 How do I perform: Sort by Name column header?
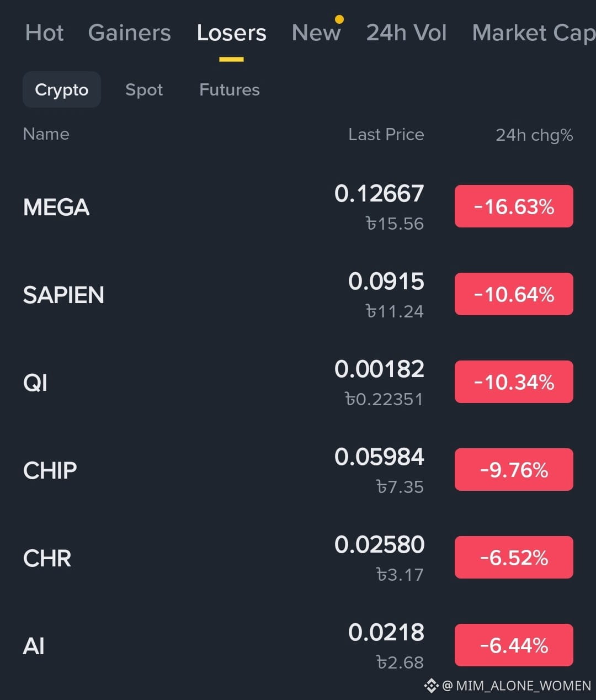pyautogui.click(x=46, y=134)
